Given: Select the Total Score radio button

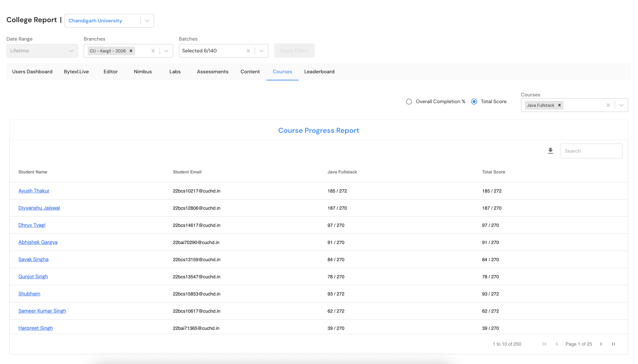Looking at the screenshot, I should [x=474, y=102].
